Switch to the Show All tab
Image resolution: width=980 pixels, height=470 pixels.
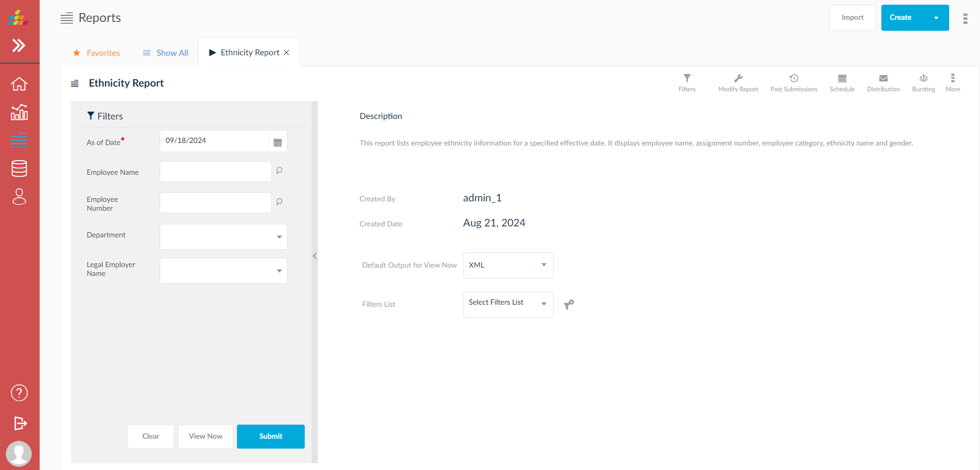click(165, 53)
